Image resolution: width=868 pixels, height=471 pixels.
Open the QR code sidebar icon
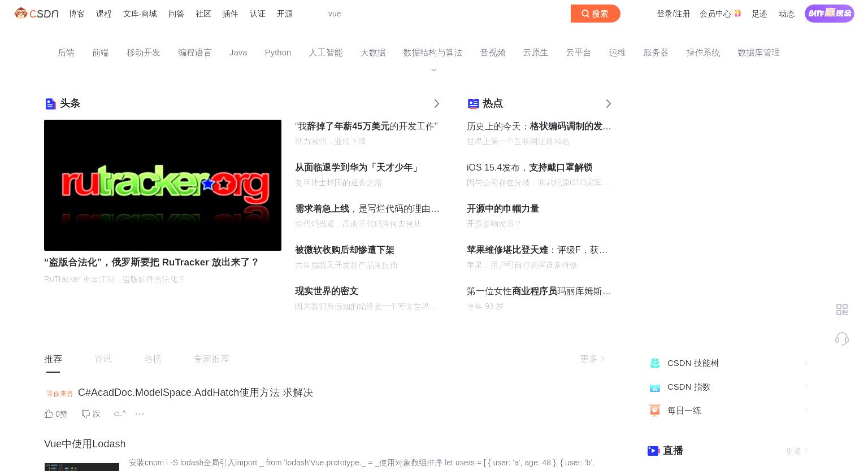(842, 309)
